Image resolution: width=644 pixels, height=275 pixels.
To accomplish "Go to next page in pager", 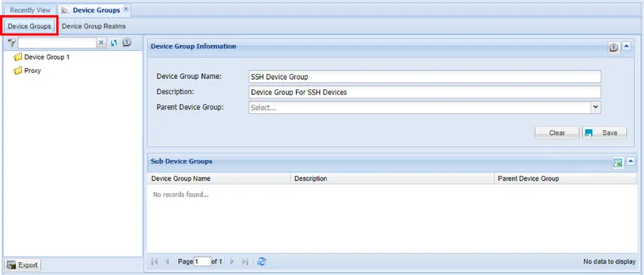I will [232, 261].
